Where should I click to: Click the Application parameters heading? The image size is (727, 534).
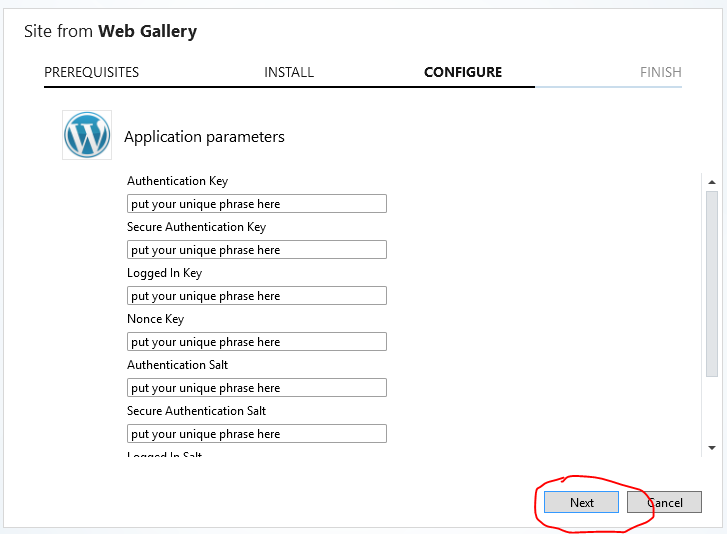coord(204,137)
